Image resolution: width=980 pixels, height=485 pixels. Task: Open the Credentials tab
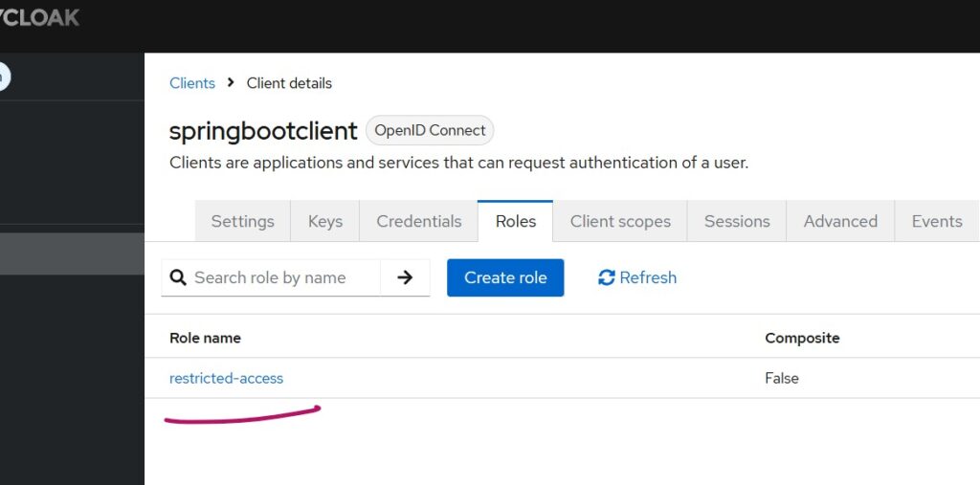click(418, 221)
